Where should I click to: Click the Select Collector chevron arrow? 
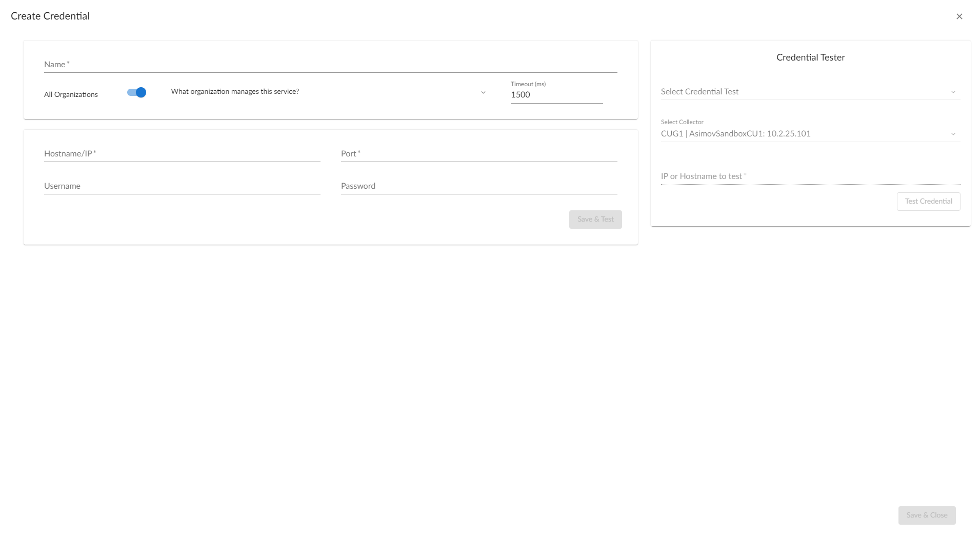pyautogui.click(x=953, y=134)
